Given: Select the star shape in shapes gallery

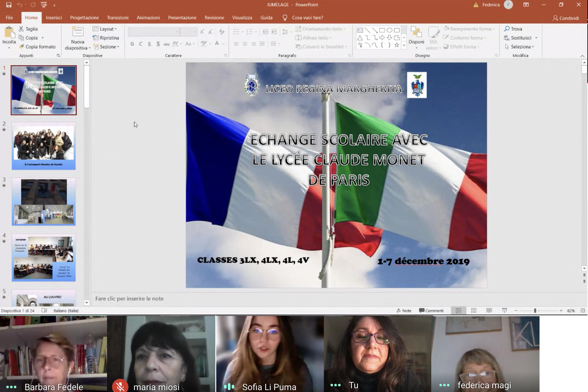Looking at the screenshot, I should click(x=397, y=45).
